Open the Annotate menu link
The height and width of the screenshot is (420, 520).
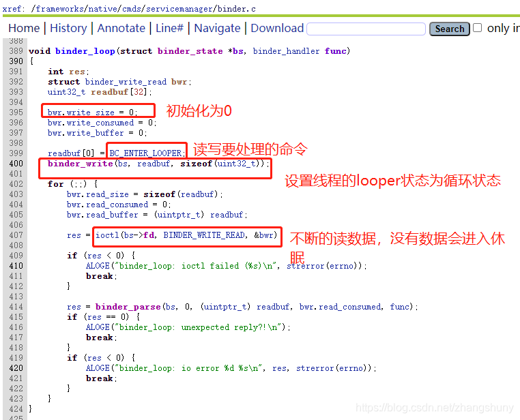coord(121,28)
